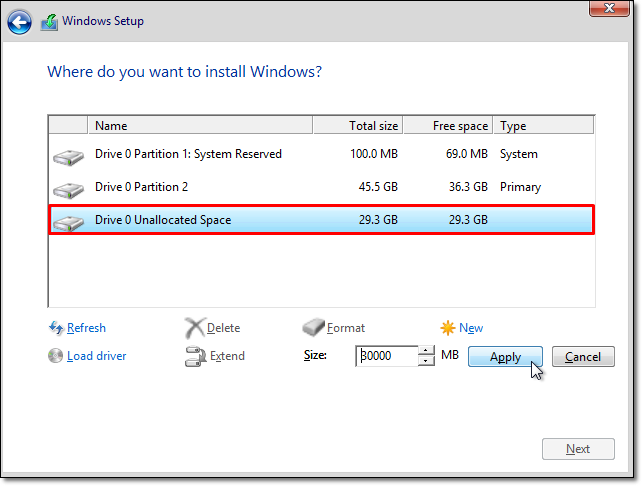642x486 pixels.
Task: Click the Load driver disc icon
Action: (x=55, y=356)
